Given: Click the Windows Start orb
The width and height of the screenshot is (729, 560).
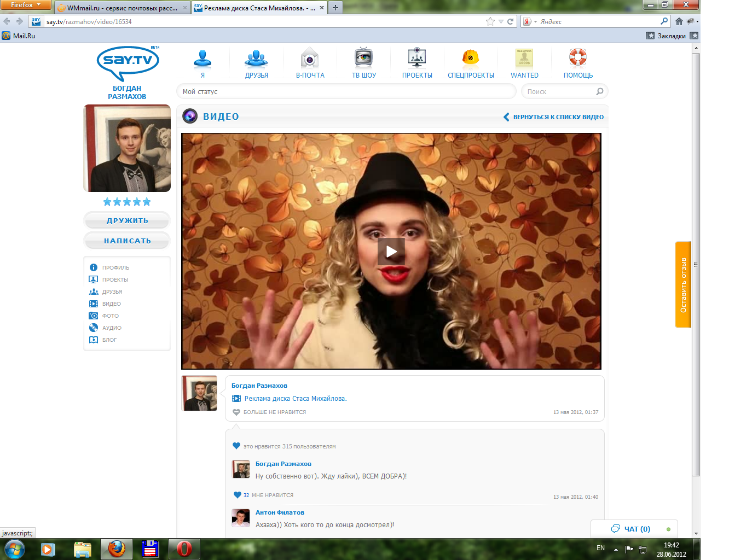Looking at the screenshot, I should [15, 549].
